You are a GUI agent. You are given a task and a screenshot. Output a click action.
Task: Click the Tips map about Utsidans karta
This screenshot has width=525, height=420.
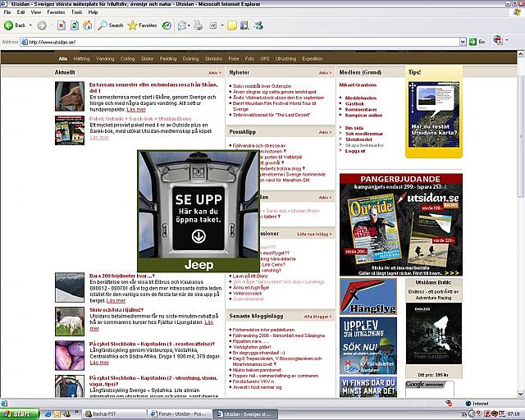pyautogui.click(x=434, y=115)
